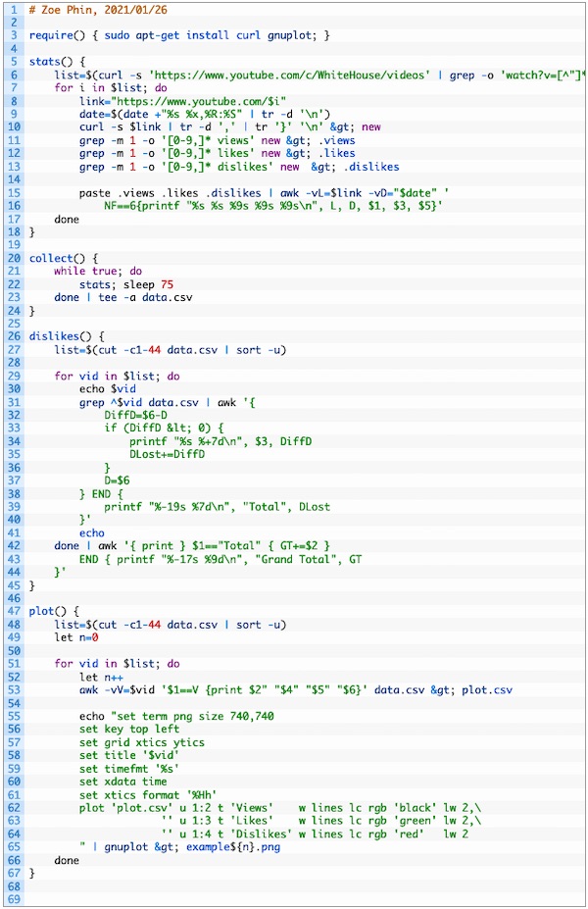This screenshot has width=588, height=909.
Task: Click 'for vid in $list; do' on line 29
Action: tap(117, 376)
